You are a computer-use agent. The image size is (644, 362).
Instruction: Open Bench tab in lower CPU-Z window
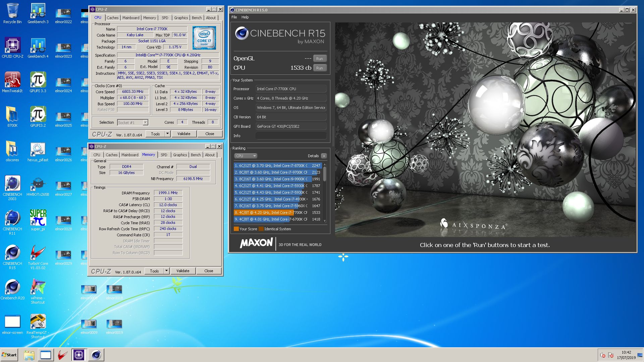[x=196, y=155]
